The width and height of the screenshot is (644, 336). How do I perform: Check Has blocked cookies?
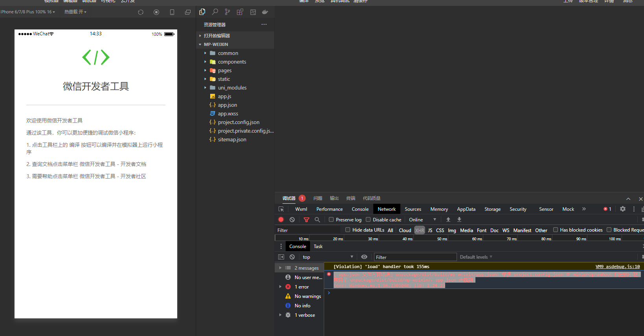click(x=556, y=230)
